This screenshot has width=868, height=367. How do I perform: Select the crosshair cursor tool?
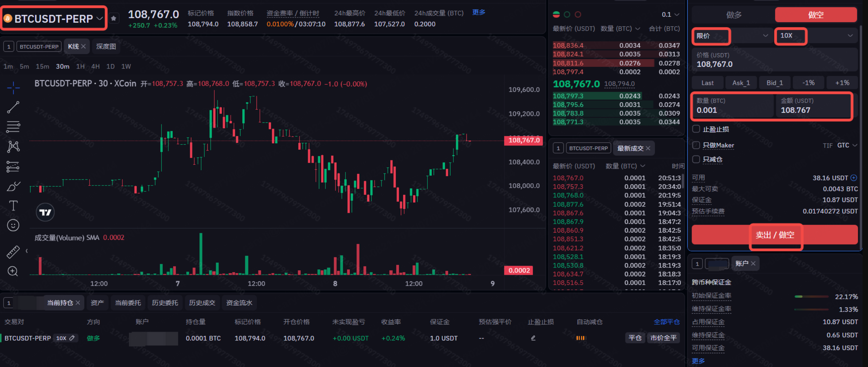13,87
